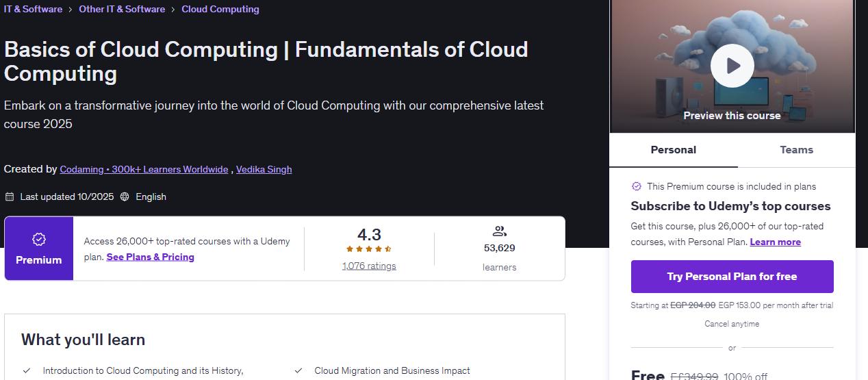Click the star rating icons under 4.3
868x380 pixels.
pos(369,249)
